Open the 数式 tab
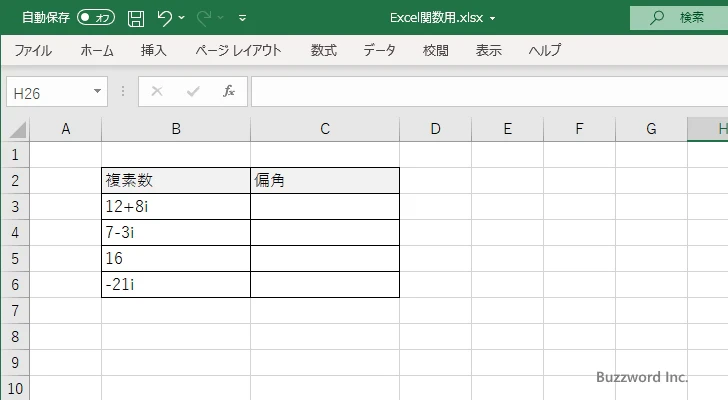The height and width of the screenshot is (400, 728). pos(324,50)
